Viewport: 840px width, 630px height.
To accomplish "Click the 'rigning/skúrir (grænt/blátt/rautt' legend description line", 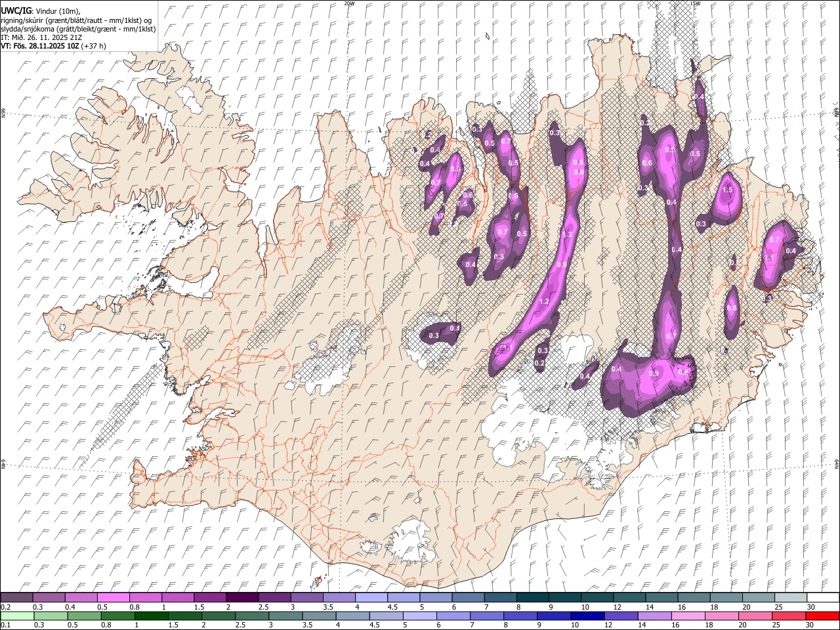I will (75, 20).
